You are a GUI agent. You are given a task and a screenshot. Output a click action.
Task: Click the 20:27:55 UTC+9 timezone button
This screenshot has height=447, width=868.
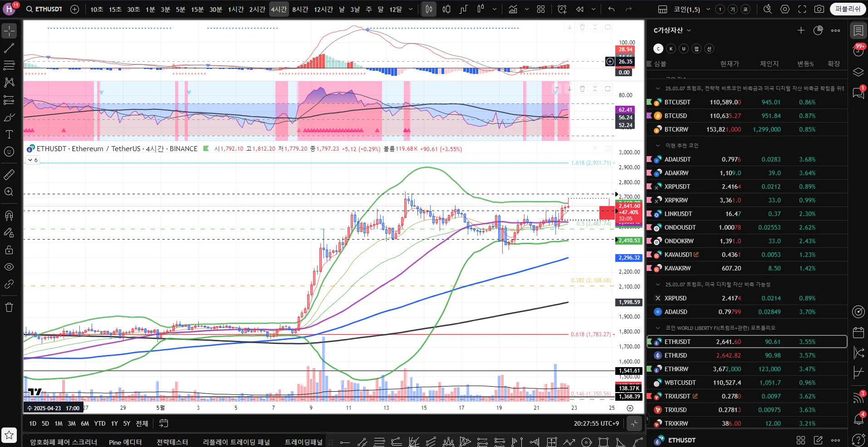[x=596, y=423]
